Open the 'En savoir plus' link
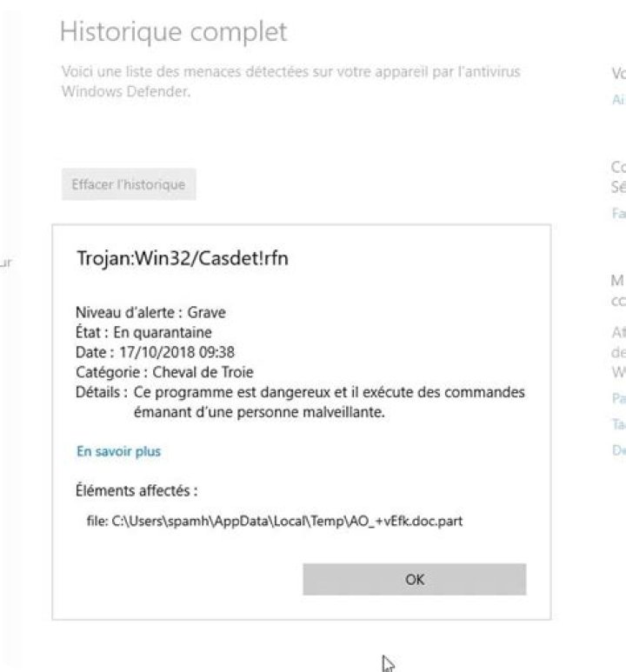 [118, 451]
